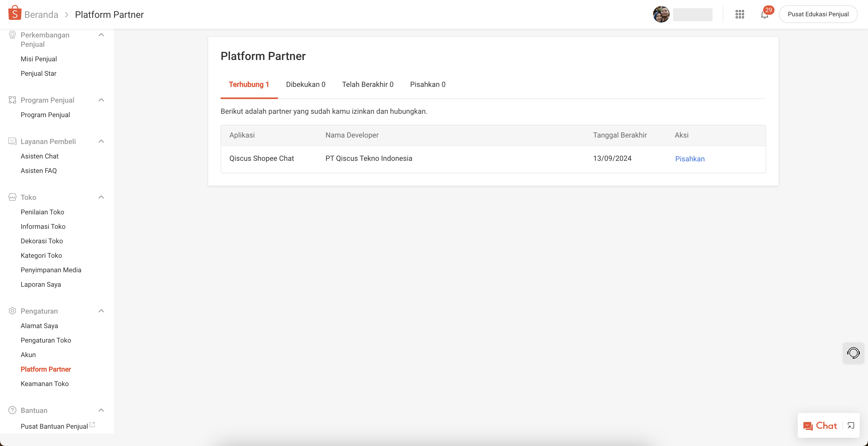Select the Terhubung 1 tab
Image resolution: width=868 pixels, height=446 pixels.
pos(249,84)
